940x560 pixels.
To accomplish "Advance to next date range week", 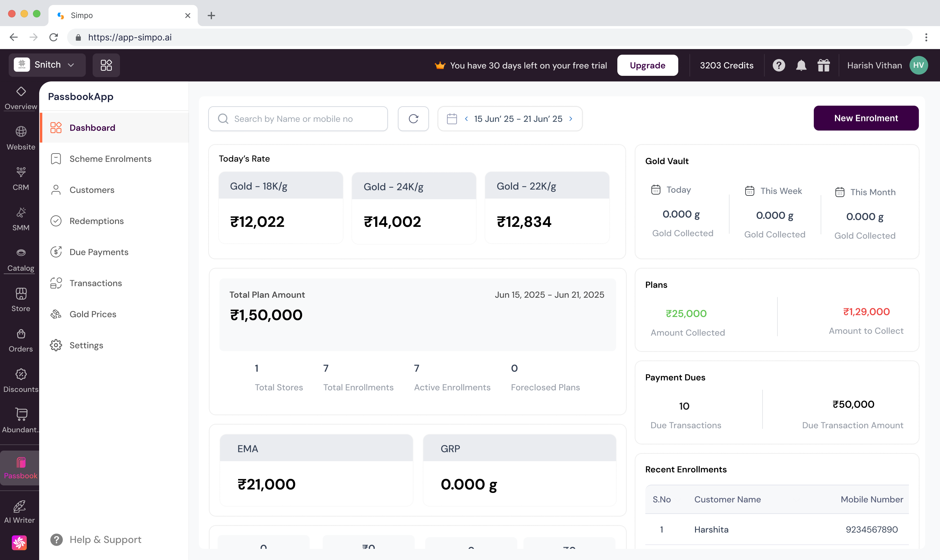I will click(x=571, y=119).
